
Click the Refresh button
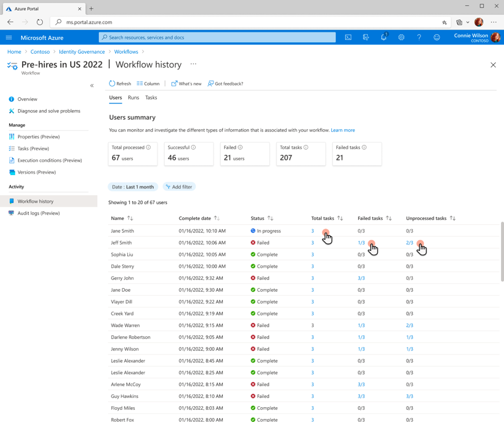[120, 84]
